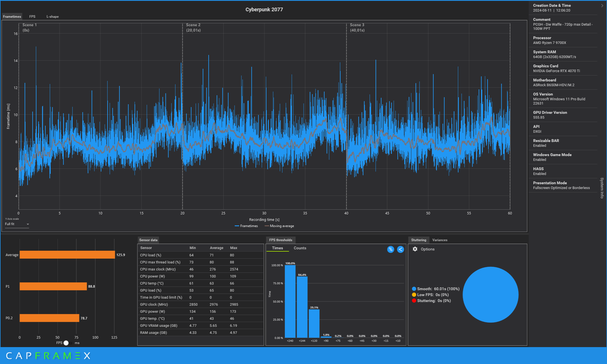Viewport: 607px width, 364px height.
Task: Click the FPS thresholds tab header
Action: point(281,240)
